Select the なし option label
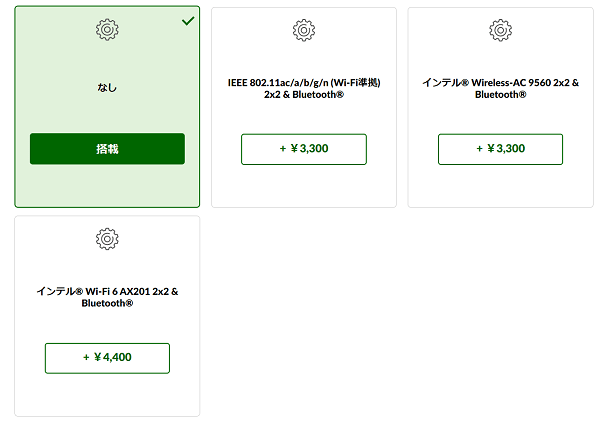This screenshot has width=600, height=423. click(107, 88)
